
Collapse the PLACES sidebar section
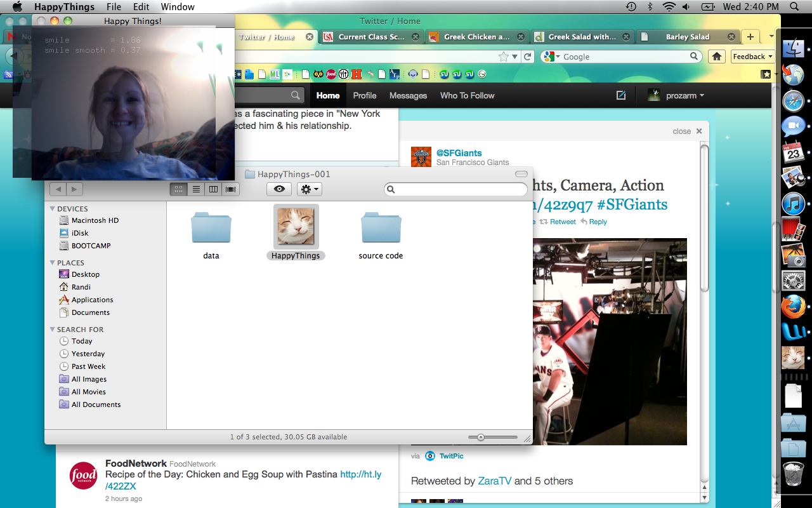(53, 263)
